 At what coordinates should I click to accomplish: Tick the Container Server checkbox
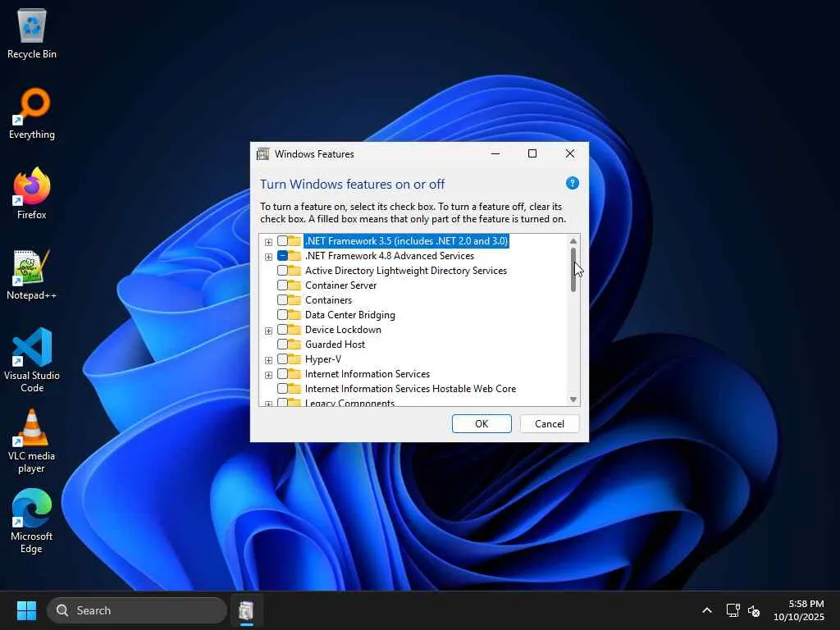(282, 285)
